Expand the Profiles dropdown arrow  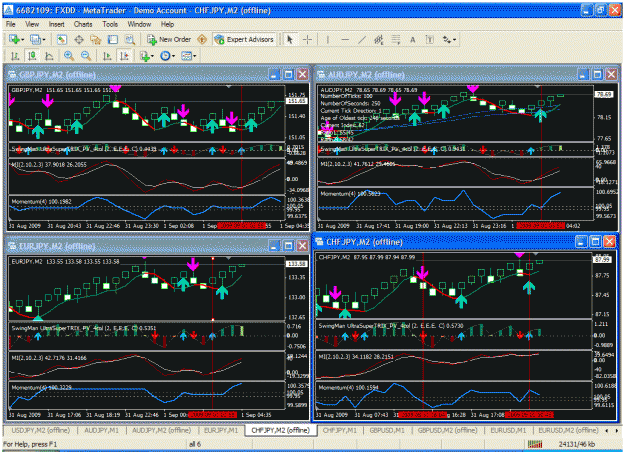tap(43, 39)
